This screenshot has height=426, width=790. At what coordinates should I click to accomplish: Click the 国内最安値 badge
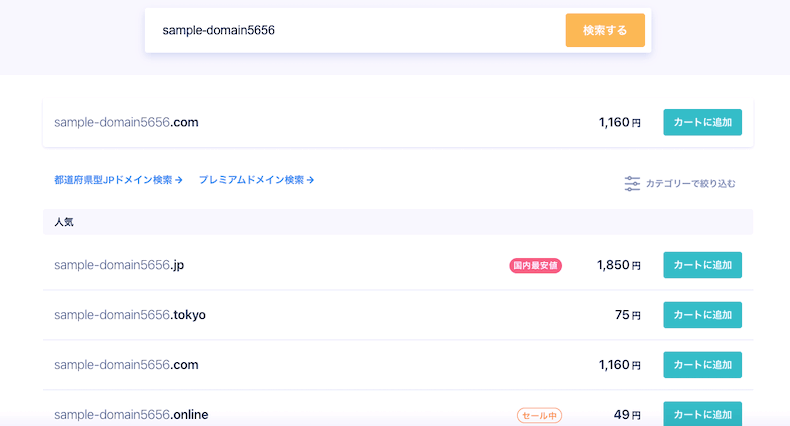[536, 265]
